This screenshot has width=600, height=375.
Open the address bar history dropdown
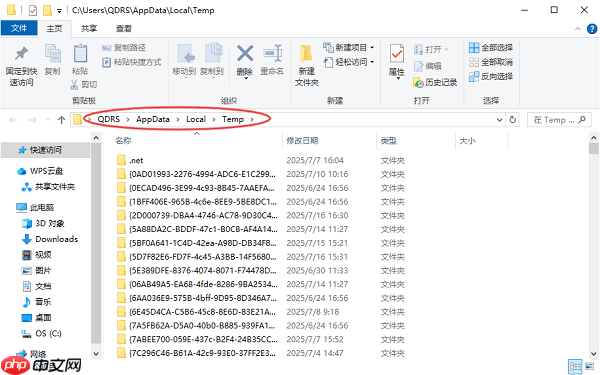click(499, 120)
